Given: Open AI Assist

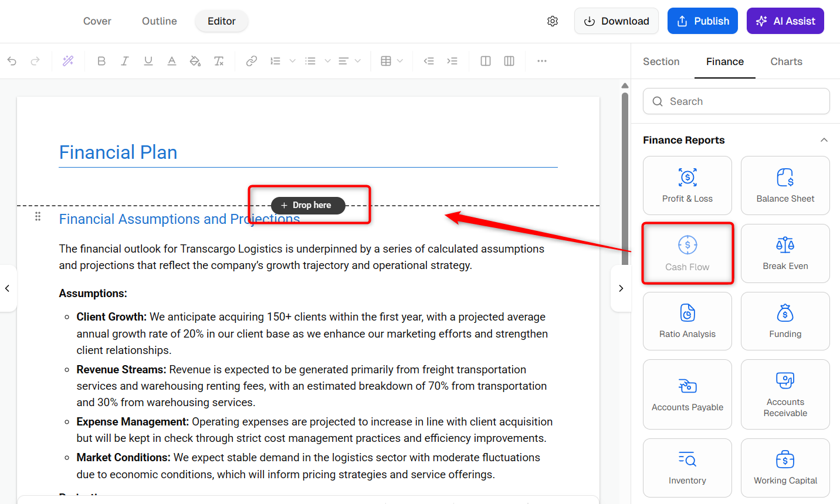Looking at the screenshot, I should coord(785,21).
